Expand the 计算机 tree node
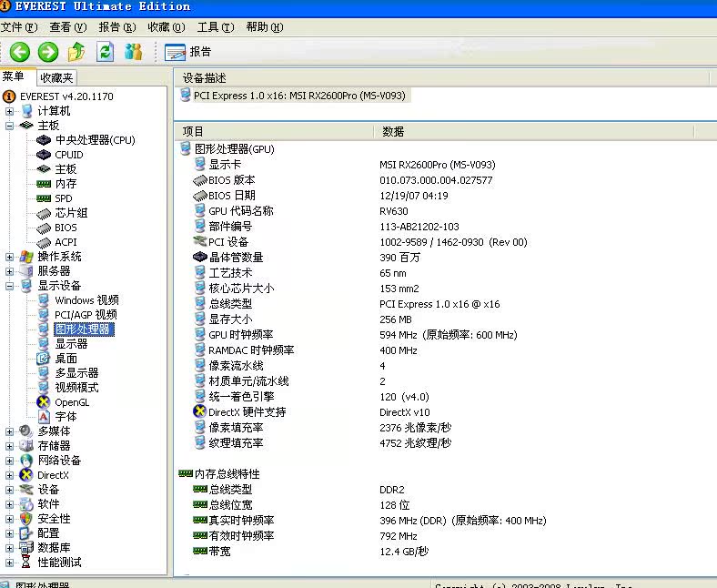 [x=10, y=111]
